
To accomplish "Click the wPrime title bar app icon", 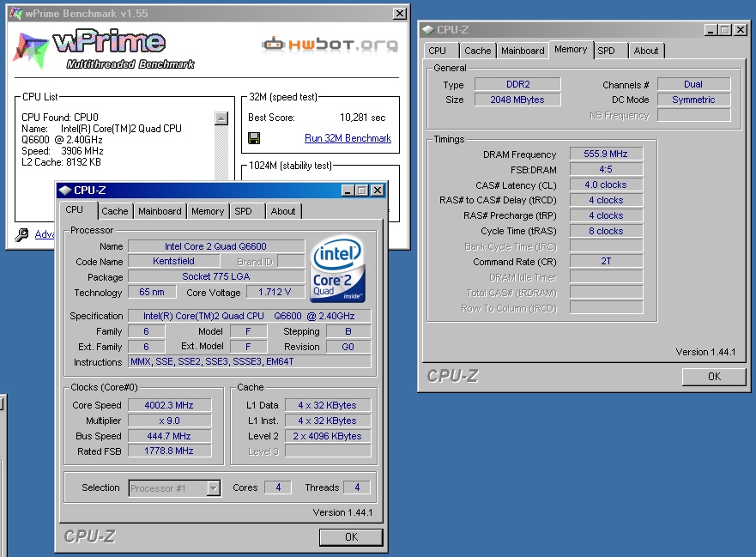I will (x=16, y=14).
